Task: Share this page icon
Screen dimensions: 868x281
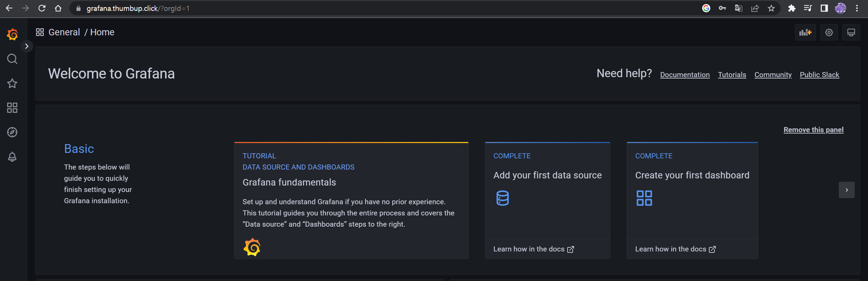Action: pos(755,8)
